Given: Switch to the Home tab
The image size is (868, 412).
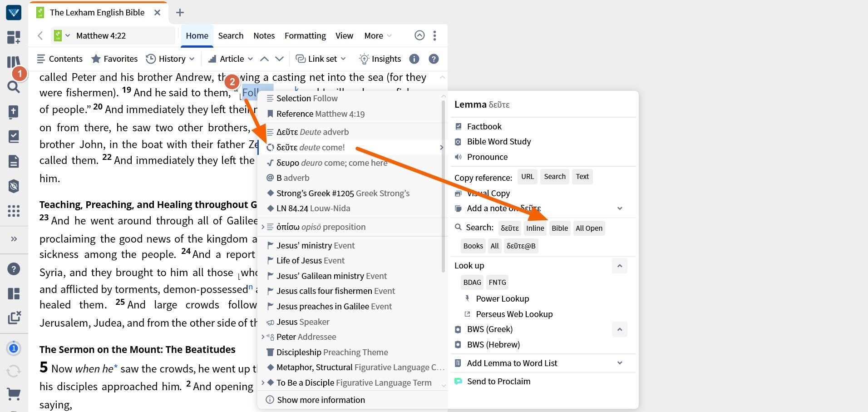Looking at the screenshot, I should (x=197, y=35).
